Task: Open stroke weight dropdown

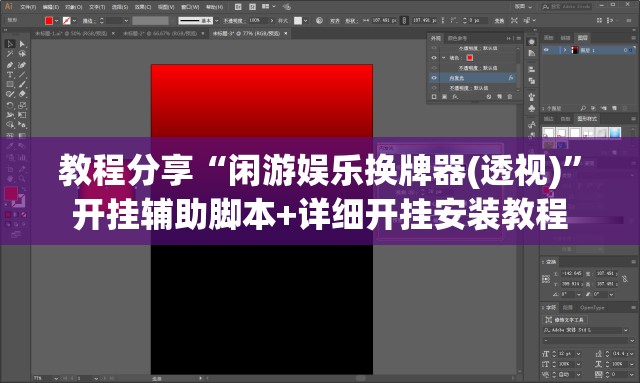Action: tap(126, 20)
